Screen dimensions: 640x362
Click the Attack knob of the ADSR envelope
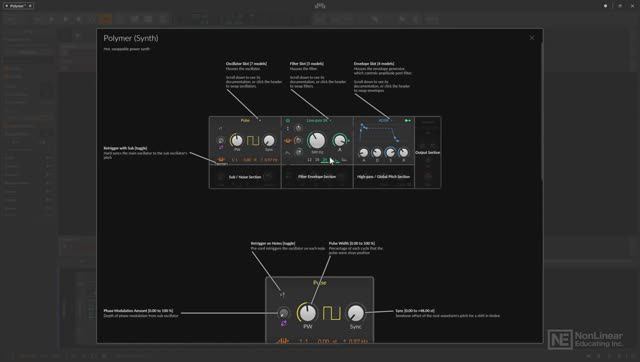[364, 153]
